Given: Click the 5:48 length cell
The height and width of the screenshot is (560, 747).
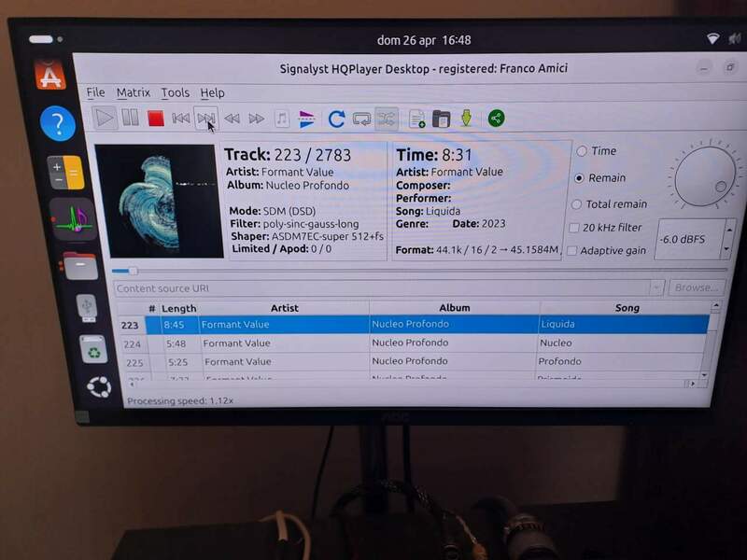Looking at the screenshot, I should pos(176,343).
